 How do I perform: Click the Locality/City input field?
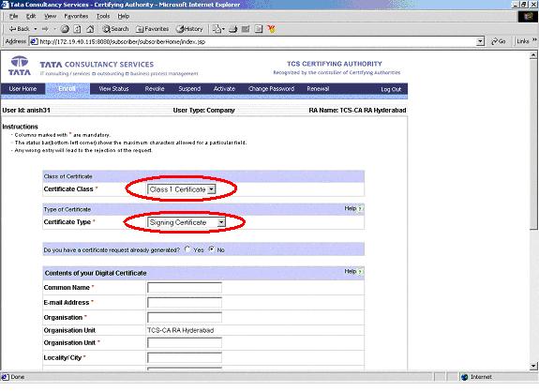[185, 357]
